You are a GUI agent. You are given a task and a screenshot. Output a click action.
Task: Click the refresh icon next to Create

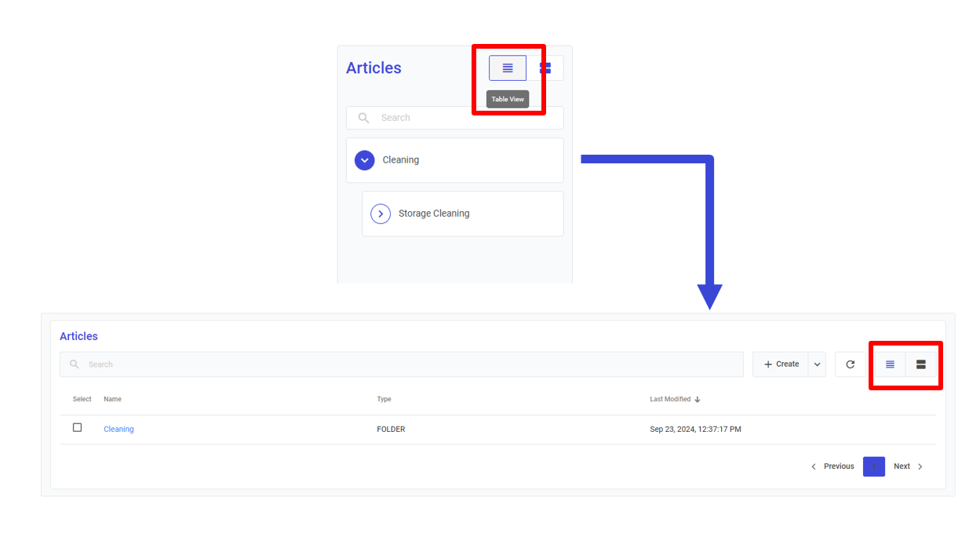[x=850, y=364]
